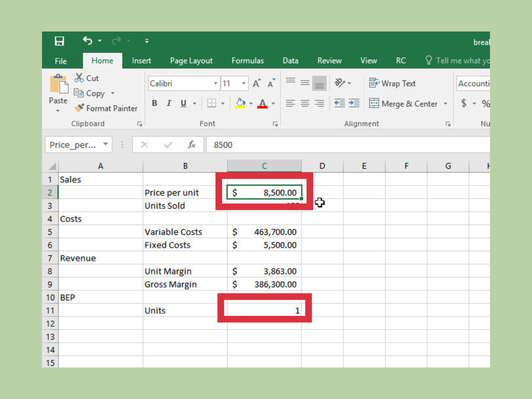Expand the Name Box dropdown arrow
532x399 pixels.
point(105,144)
